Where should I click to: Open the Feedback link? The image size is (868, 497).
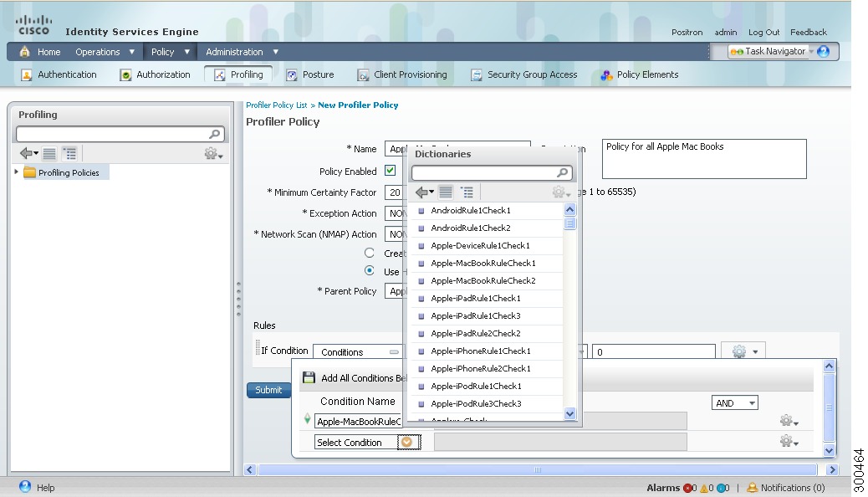pos(809,32)
